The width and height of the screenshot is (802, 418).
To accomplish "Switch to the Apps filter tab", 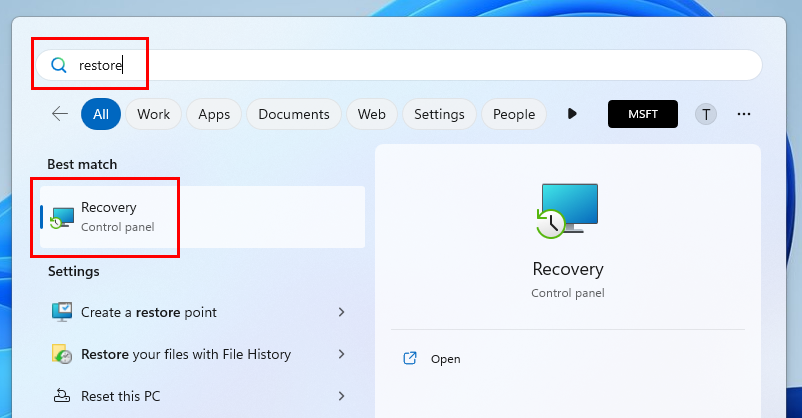I will coord(214,114).
